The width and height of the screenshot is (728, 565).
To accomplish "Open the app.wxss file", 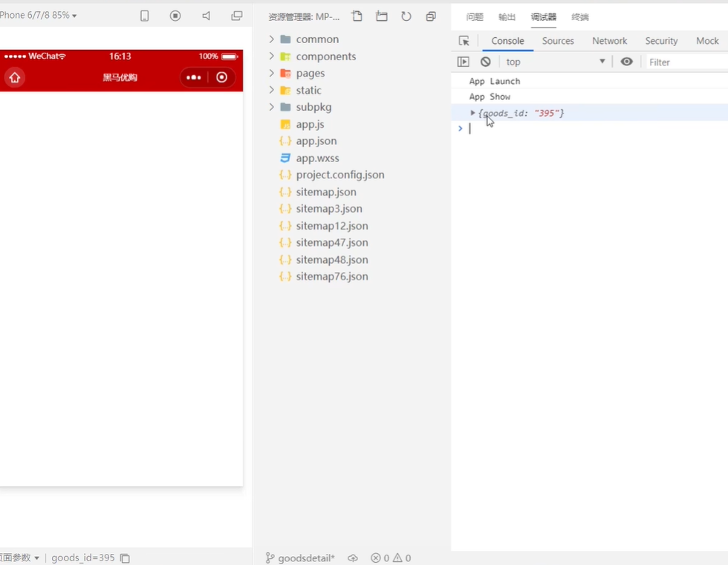I will pos(318,158).
